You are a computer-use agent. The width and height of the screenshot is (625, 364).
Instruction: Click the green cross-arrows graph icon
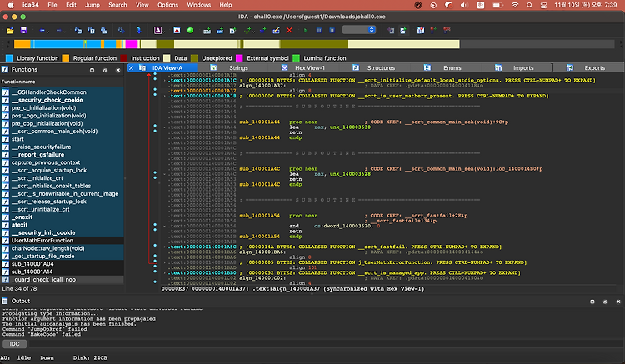(248, 30)
